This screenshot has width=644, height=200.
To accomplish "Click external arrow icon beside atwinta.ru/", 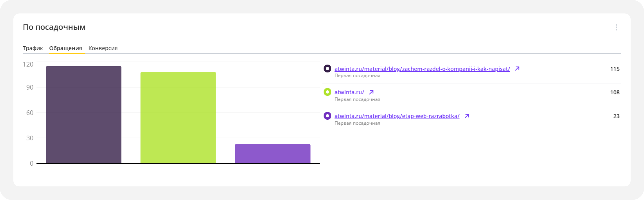I will tap(371, 92).
